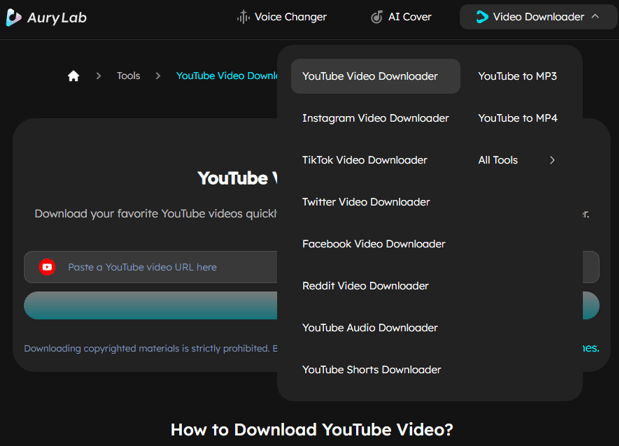Go to home via breadcrumb house icon
Screen dimensions: 619x446
(73, 76)
